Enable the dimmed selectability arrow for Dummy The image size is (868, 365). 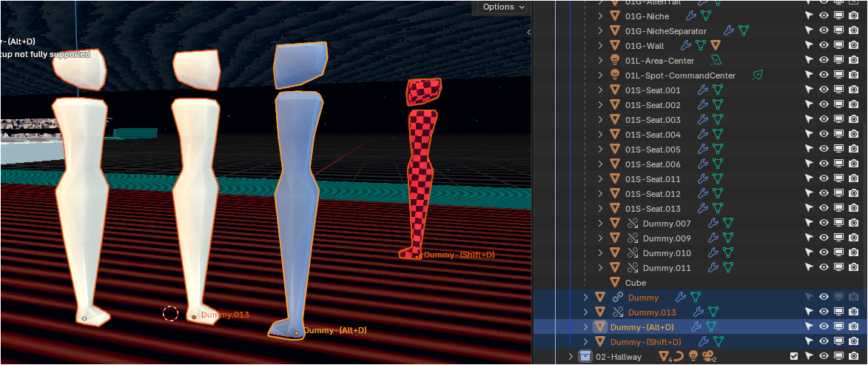coord(809,298)
